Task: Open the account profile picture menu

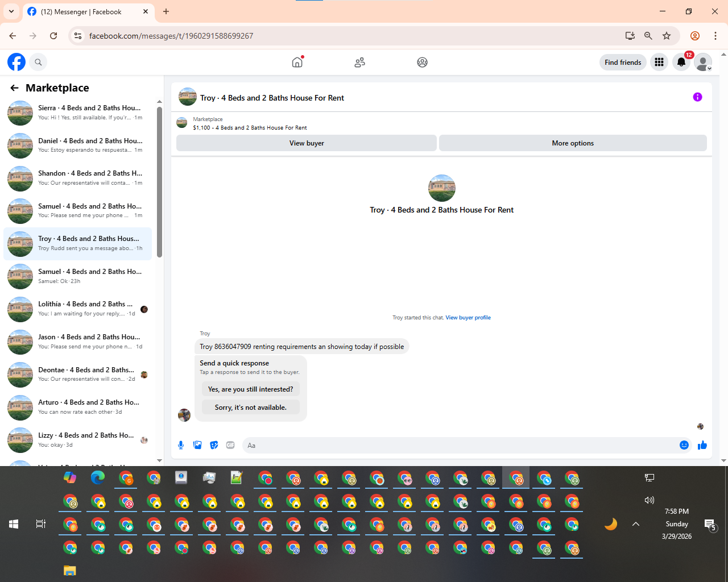Action: click(x=704, y=62)
